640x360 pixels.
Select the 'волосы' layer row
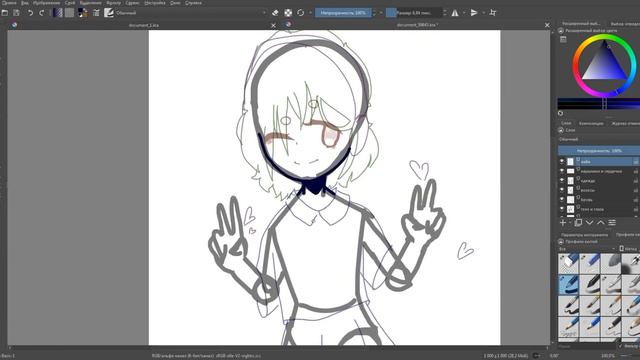[x=599, y=190]
